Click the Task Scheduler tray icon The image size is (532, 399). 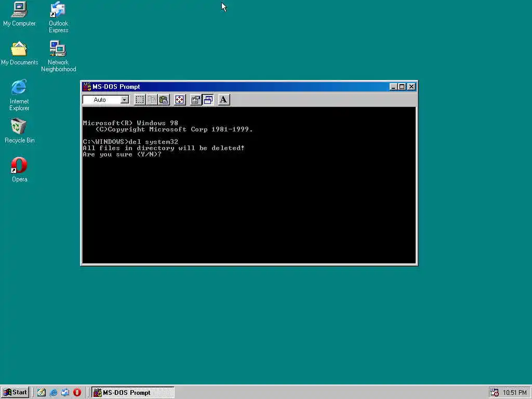(x=495, y=393)
